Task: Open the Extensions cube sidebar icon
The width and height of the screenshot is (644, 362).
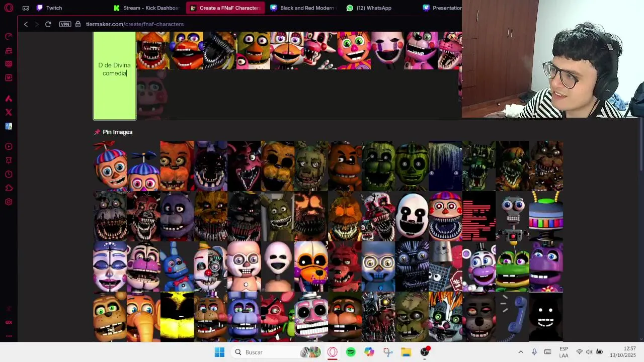Action: [x=9, y=188]
